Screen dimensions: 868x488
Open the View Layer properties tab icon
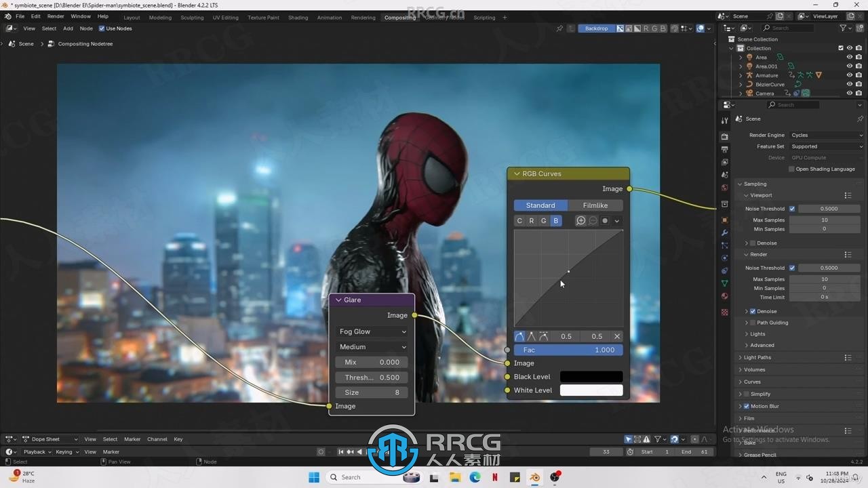pos(724,162)
